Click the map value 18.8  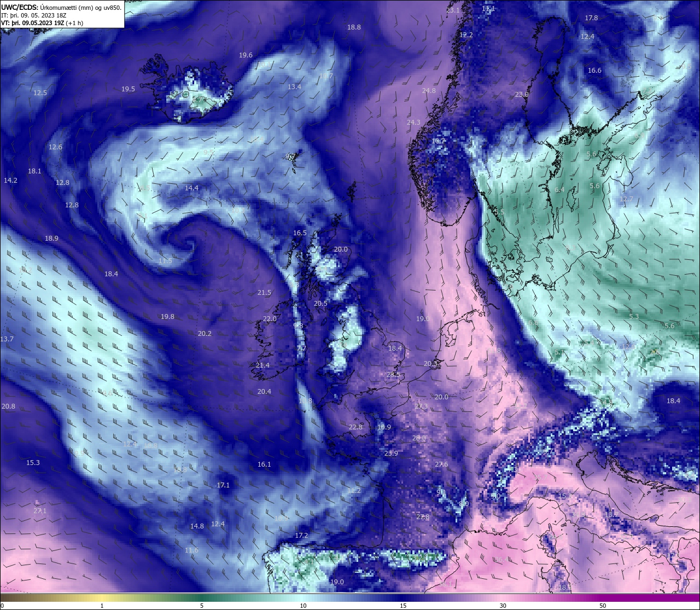click(354, 27)
